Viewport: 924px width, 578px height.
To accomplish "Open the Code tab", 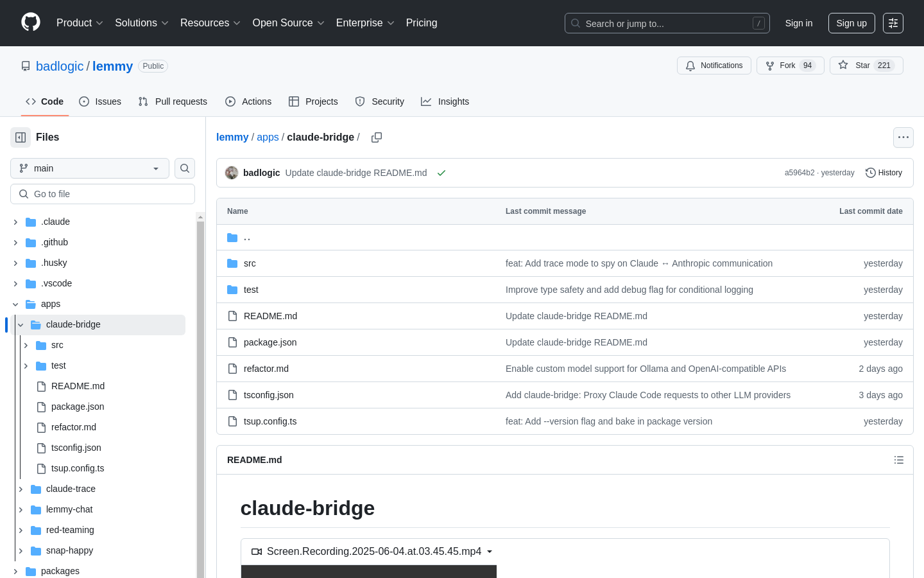I will point(45,101).
